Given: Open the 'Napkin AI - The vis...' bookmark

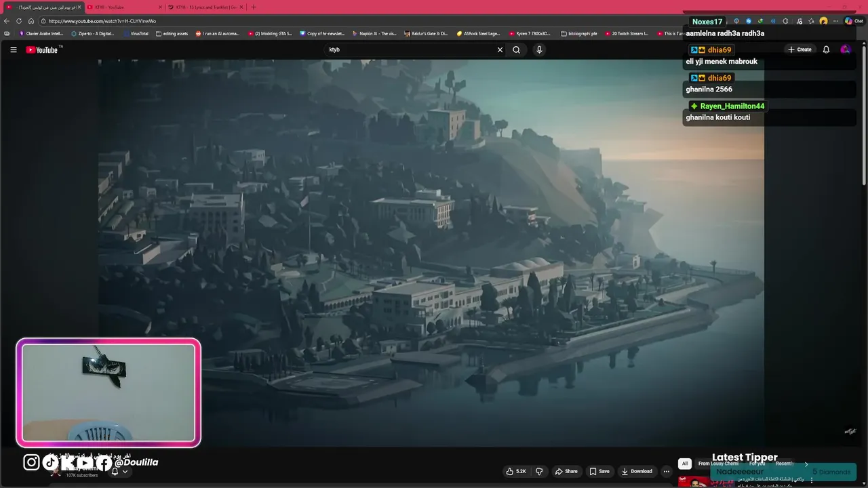Looking at the screenshot, I should [374, 33].
